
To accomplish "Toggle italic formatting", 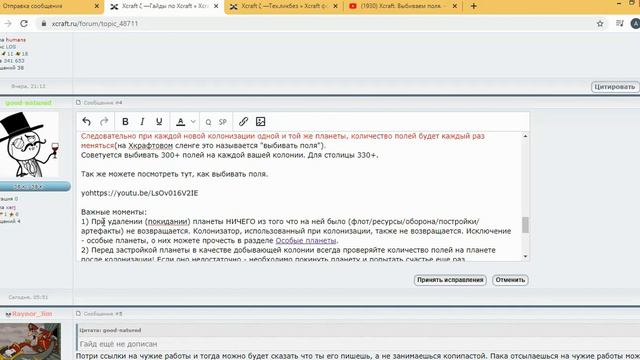I will click(142, 122).
